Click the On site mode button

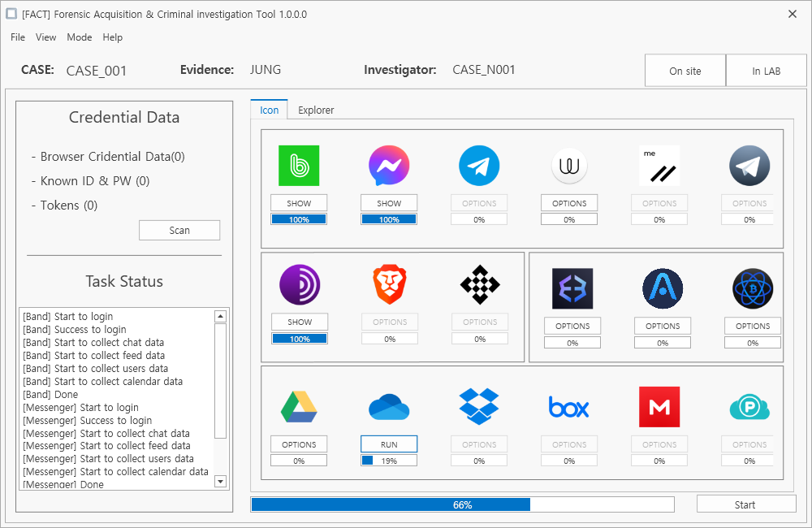coord(685,71)
